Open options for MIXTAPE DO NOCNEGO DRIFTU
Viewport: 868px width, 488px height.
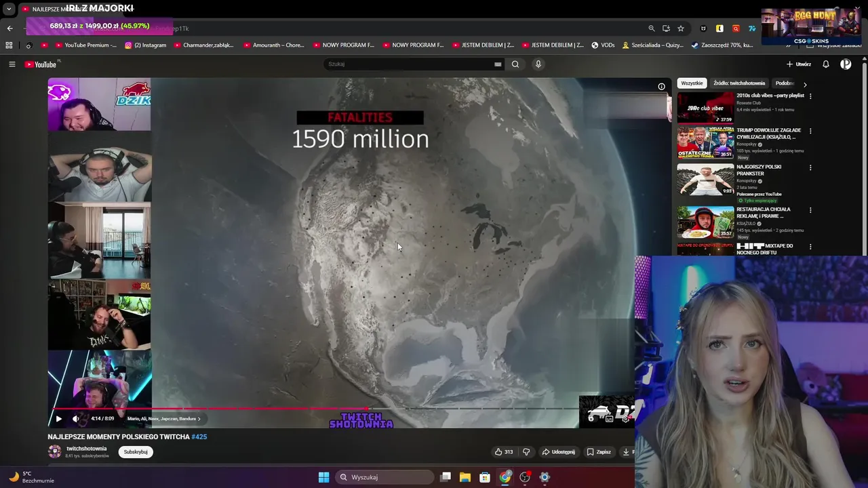[x=810, y=247]
